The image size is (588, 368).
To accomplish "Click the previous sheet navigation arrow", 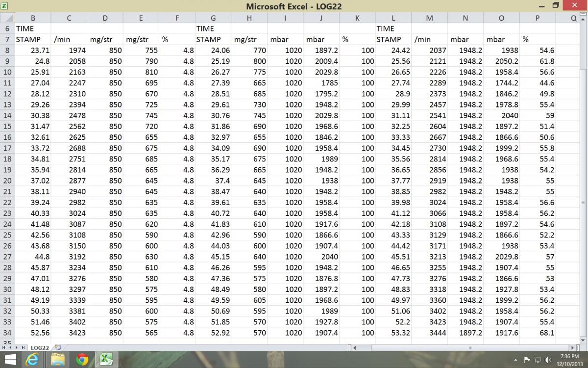I will tap(10, 347).
